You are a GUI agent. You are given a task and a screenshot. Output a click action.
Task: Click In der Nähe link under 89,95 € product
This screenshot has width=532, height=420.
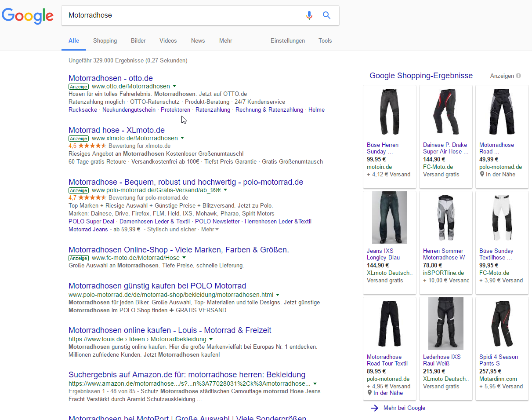tap(388, 393)
